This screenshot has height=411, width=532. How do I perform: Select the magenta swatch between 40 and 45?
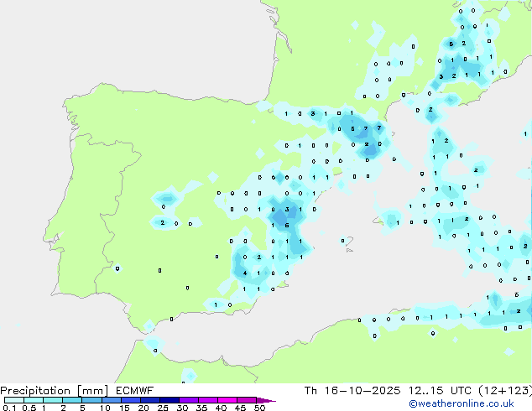[227, 400]
